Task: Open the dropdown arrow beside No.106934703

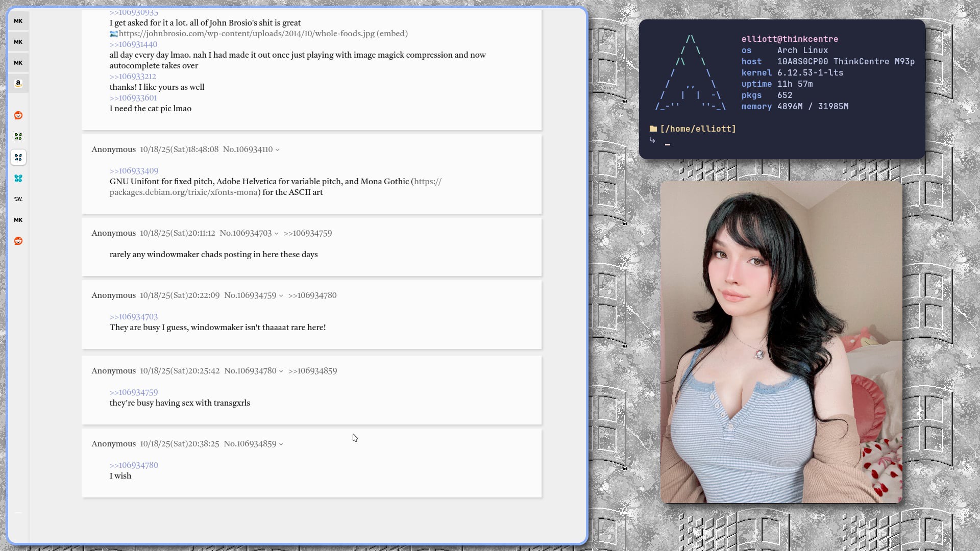Action: (277, 234)
